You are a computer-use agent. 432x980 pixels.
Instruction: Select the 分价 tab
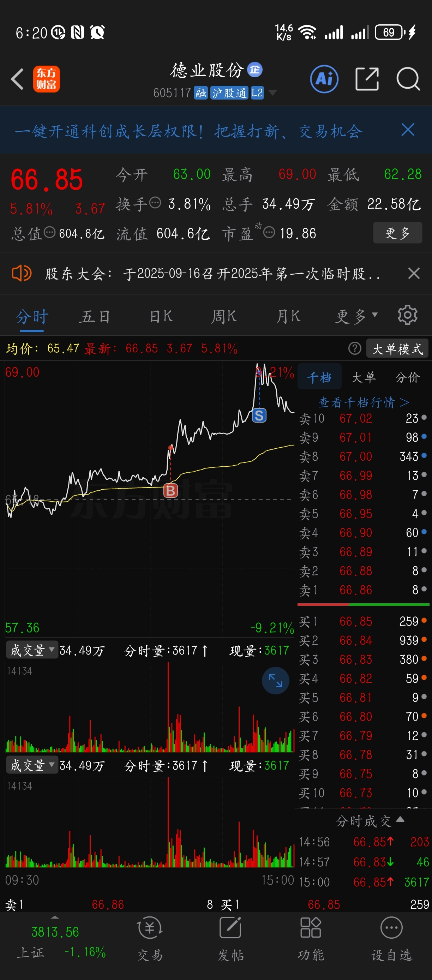[408, 377]
